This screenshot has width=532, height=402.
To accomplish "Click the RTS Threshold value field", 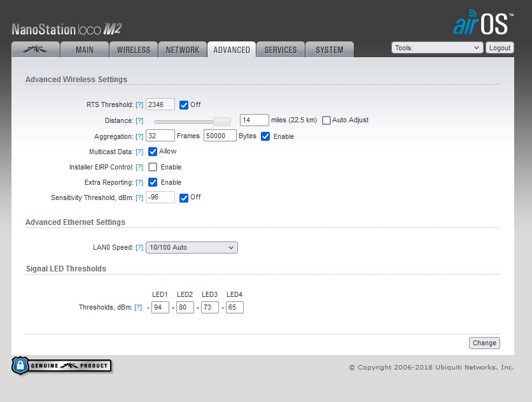I will [x=160, y=104].
